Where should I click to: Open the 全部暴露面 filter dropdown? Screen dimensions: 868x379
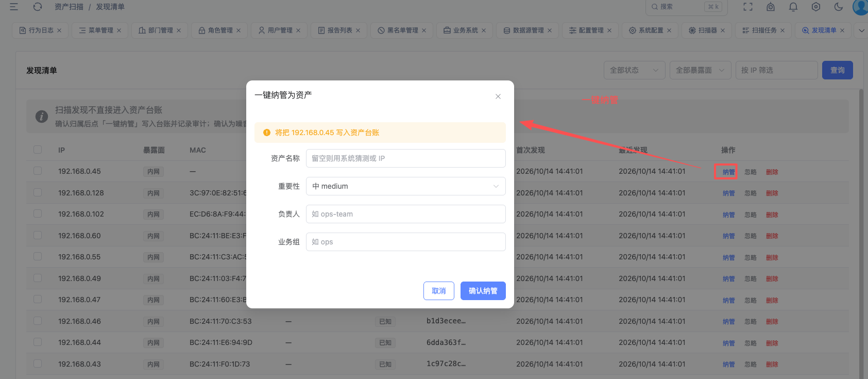701,70
